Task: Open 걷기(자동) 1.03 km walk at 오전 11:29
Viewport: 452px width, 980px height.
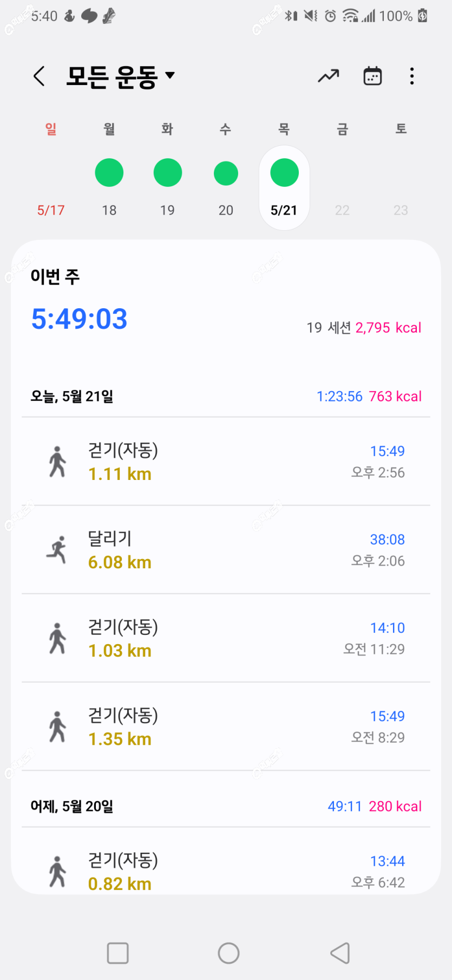Action: pos(226,638)
